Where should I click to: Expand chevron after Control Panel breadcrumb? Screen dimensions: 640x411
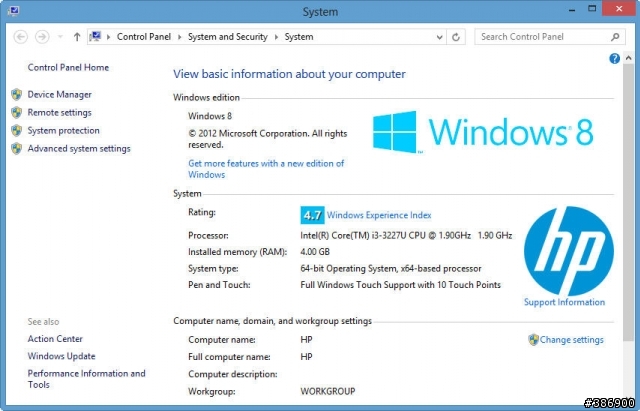179,37
